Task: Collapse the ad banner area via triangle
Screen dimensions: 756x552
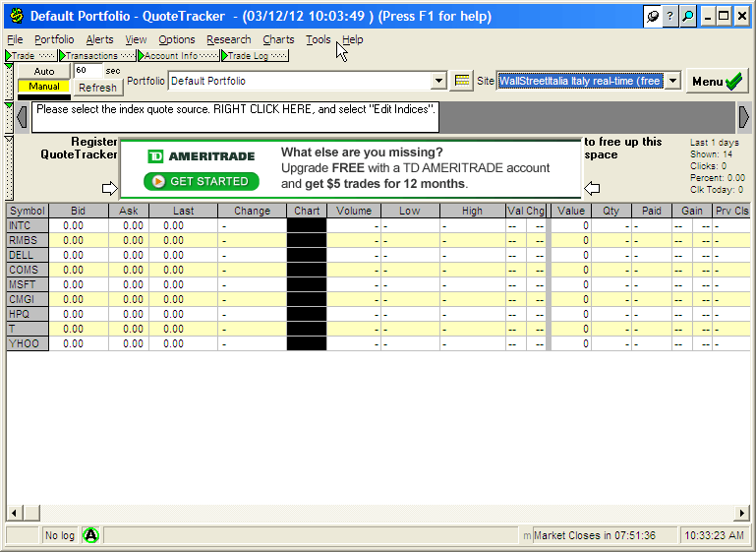Action: coord(9,139)
